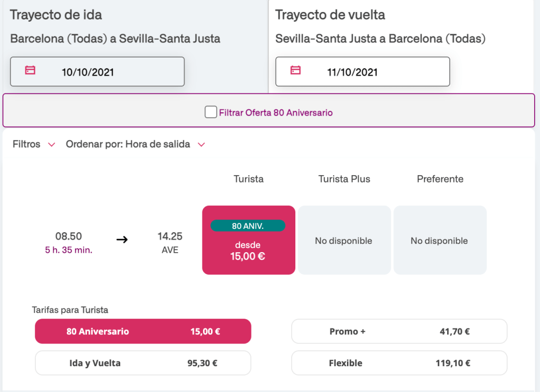This screenshot has width=540, height=392.
Task: Select the 80 Aniversario 15,00 € fare
Action: point(143,331)
